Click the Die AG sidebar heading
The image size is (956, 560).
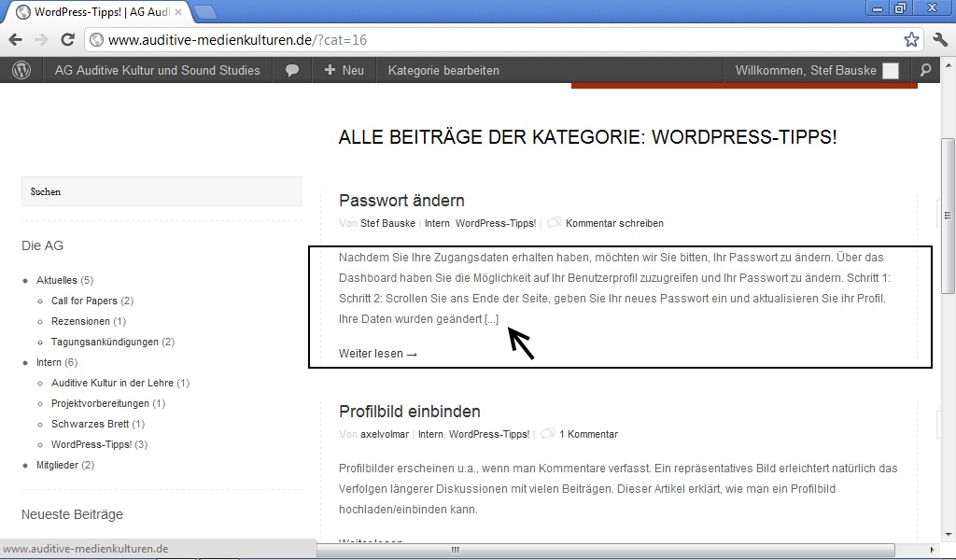pyautogui.click(x=43, y=246)
